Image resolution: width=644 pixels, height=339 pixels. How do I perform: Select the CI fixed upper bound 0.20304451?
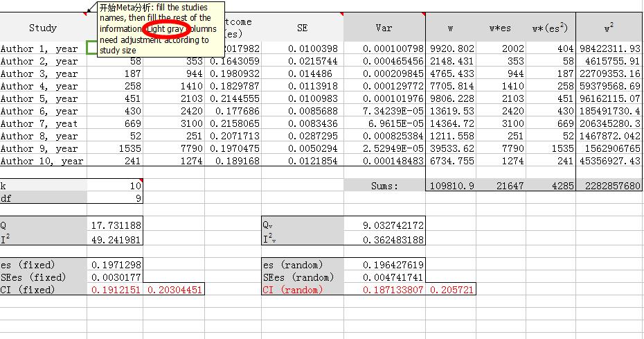(x=174, y=290)
